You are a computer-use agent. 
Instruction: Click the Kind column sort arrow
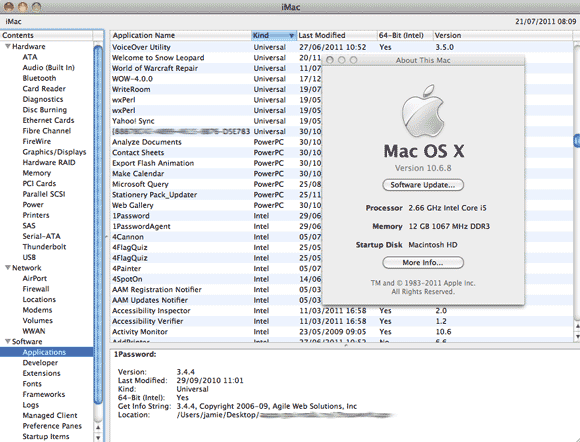(x=291, y=36)
